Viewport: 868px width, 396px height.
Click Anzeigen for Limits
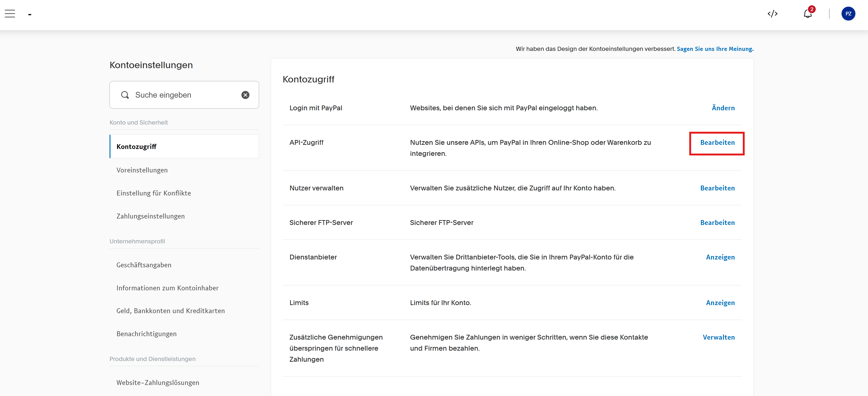click(720, 303)
